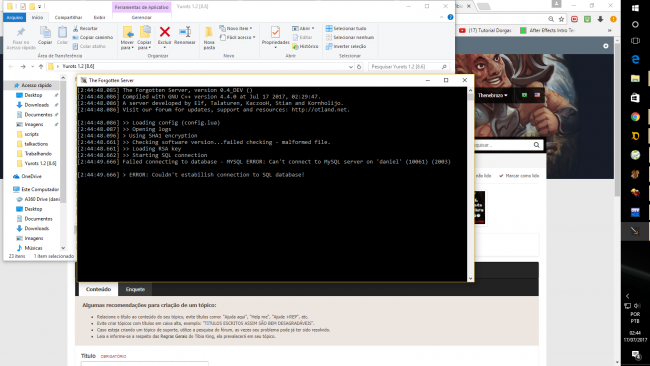Click the orange alert extension icon
This screenshot has height=366, width=650.
[x=613, y=19]
